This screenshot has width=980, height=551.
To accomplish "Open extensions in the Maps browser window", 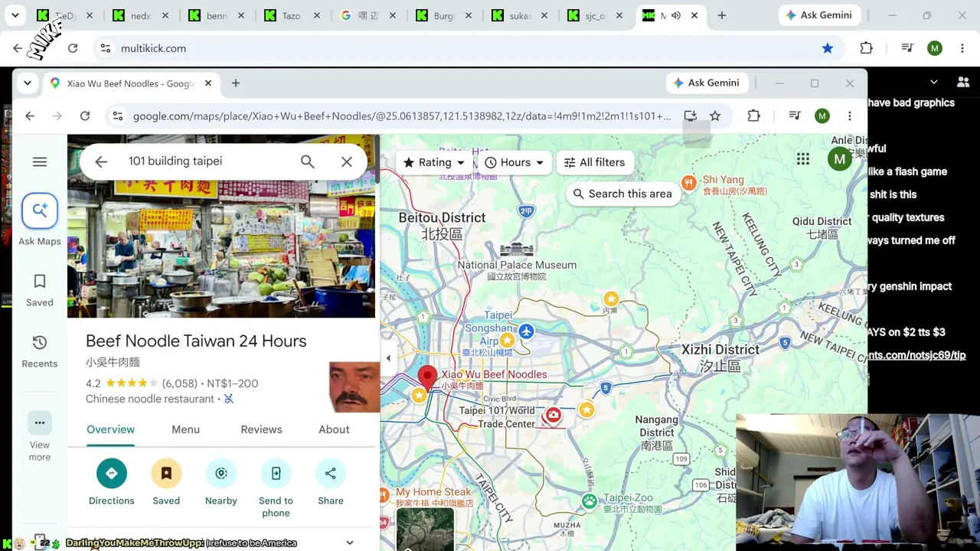I will click(x=753, y=116).
